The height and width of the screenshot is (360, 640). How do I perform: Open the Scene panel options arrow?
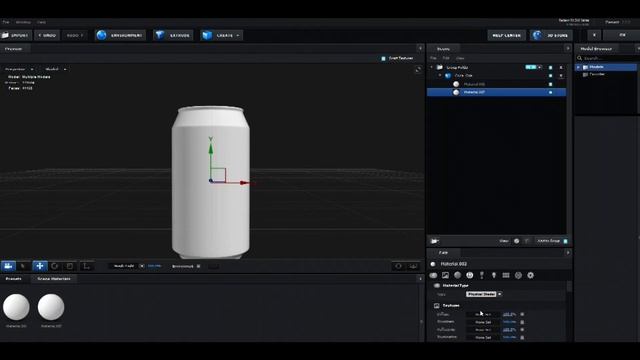pyautogui.click(x=567, y=49)
